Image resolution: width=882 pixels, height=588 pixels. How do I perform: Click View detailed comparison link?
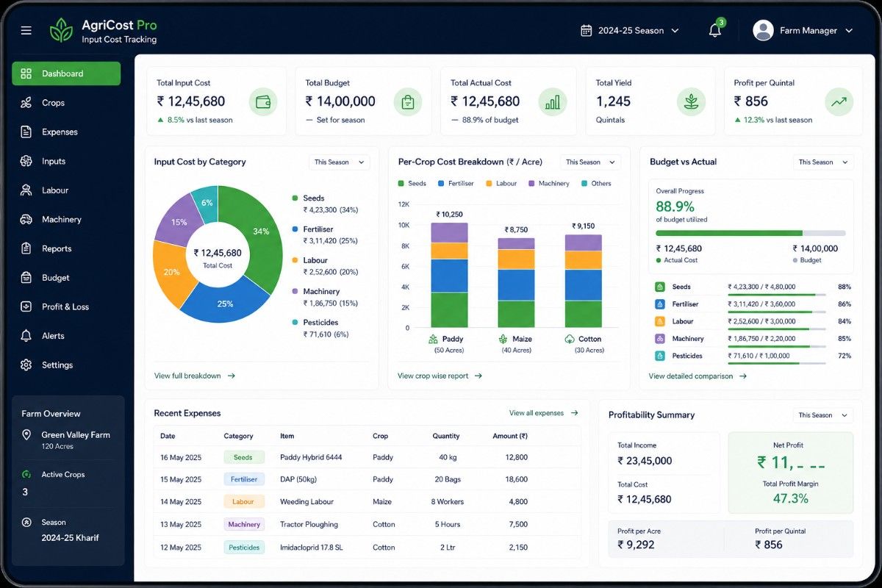[x=698, y=376]
